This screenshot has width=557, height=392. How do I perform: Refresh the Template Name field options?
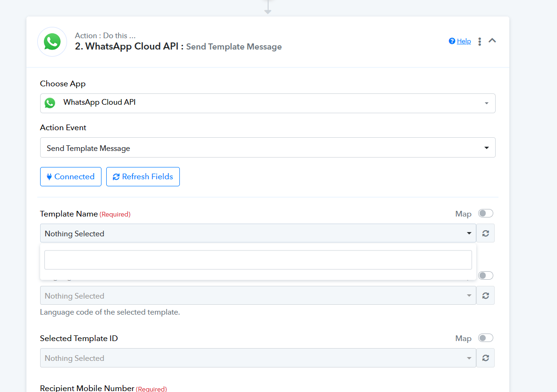(485, 234)
